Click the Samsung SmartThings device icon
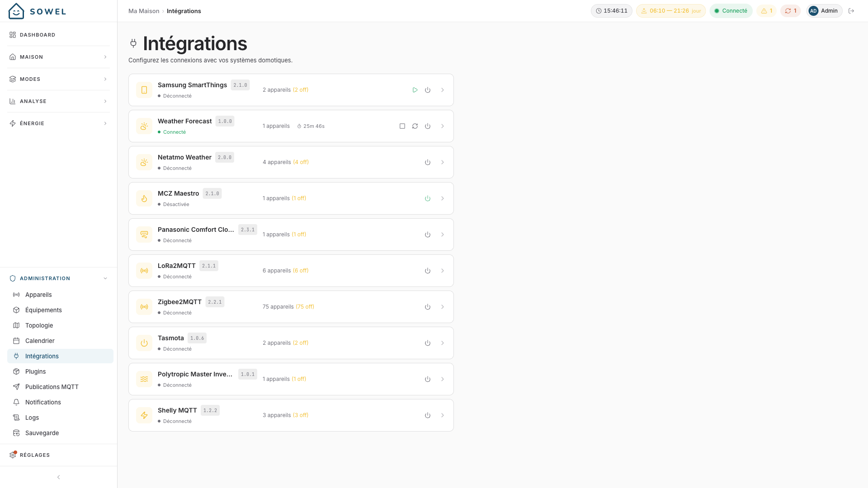This screenshot has height=488, width=868. tap(144, 90)
